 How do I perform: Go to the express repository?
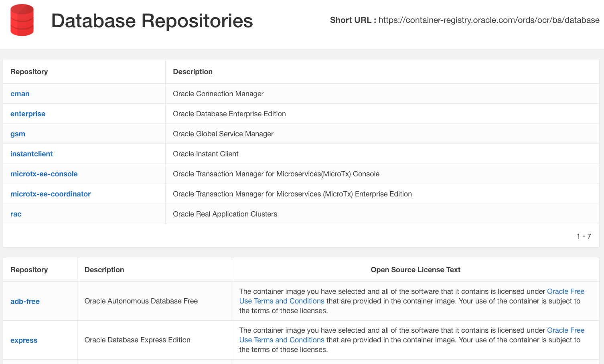[24, 340]
